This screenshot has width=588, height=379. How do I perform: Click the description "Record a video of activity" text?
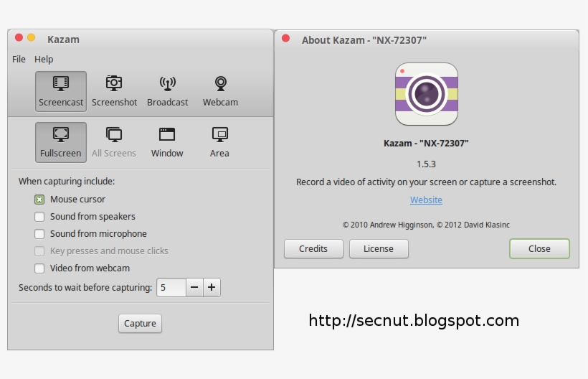426,182
